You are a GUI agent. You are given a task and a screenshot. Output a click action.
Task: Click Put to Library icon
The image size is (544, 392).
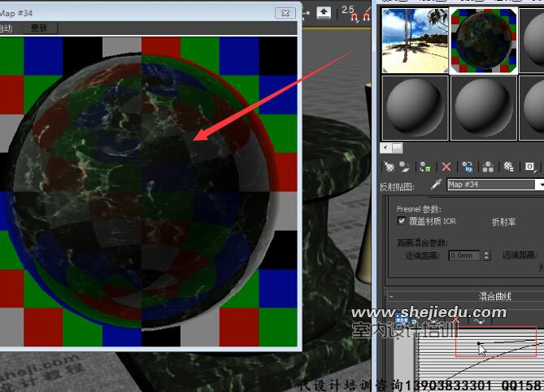[508, 168]
